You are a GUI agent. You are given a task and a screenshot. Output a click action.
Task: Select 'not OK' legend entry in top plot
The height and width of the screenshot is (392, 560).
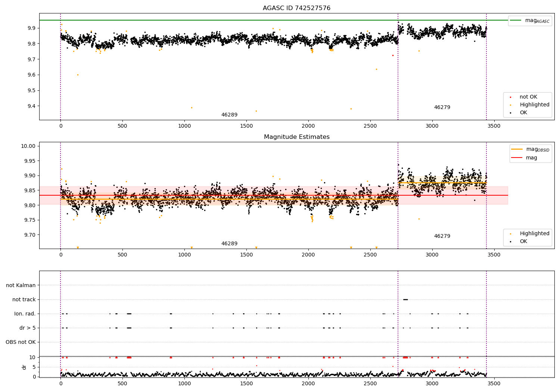(528, 97)
